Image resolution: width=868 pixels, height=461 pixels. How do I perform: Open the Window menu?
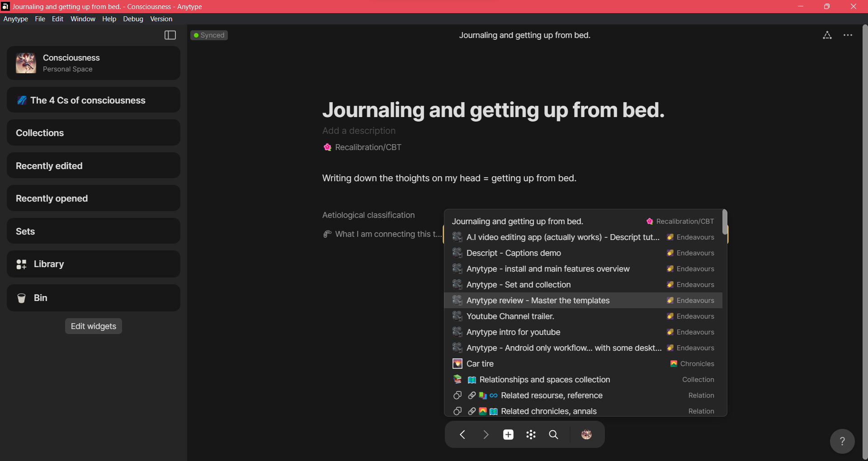(83, 19)
